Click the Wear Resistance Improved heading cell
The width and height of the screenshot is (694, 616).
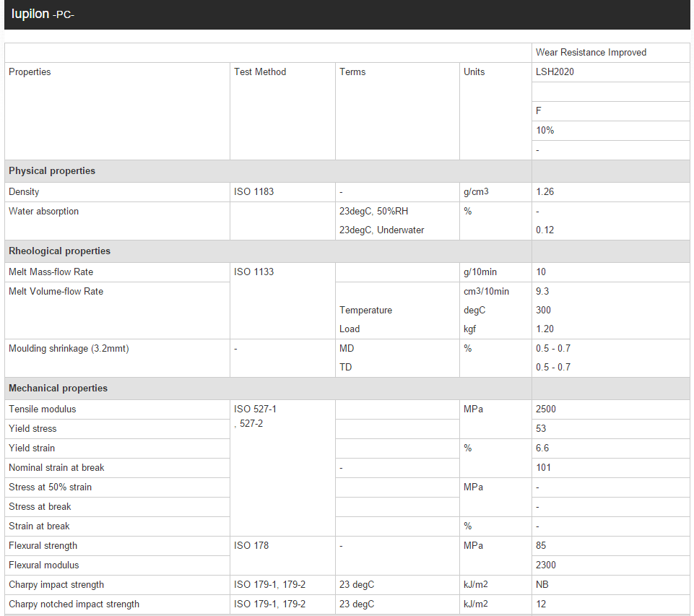(x=591, y=53)
